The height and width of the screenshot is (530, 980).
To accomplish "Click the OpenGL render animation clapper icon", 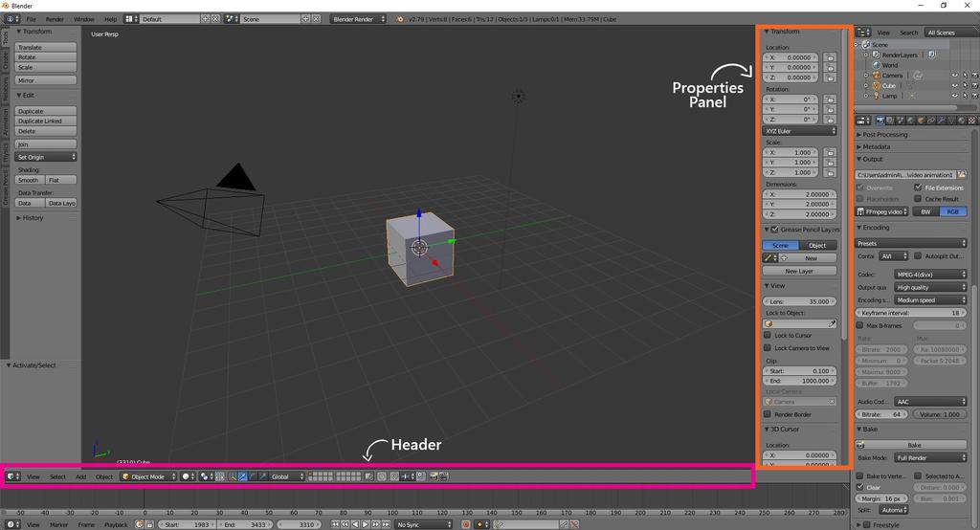I will click(444, 476).
